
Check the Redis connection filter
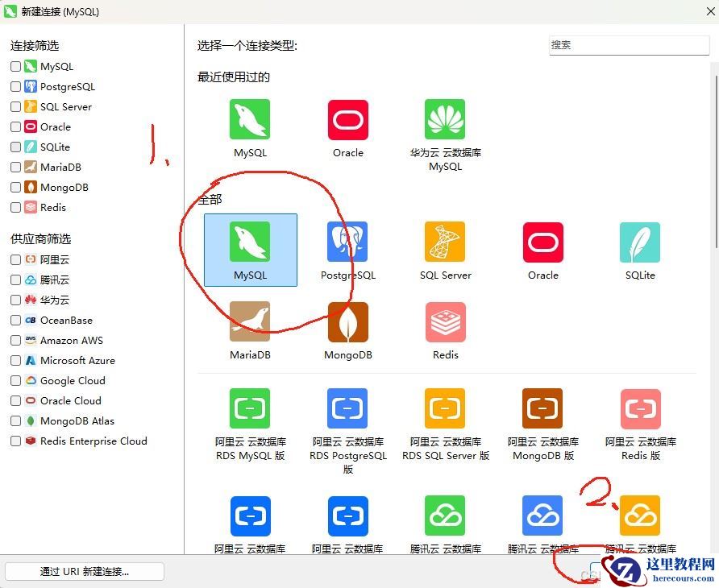(x=15, y=208)
